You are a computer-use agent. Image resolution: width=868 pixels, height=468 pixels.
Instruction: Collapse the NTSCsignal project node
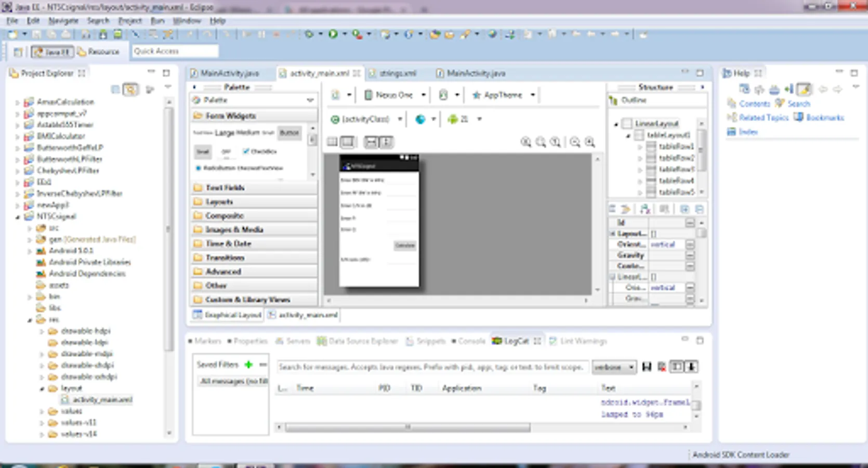click(18, 216)
